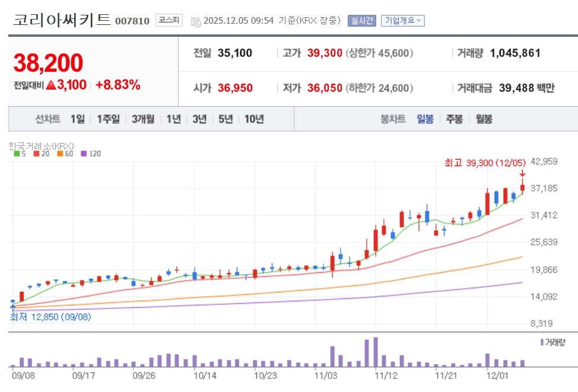Click the low price value 36,050
This screenshot has width=578, height=392.
click(x=325, y=88)
